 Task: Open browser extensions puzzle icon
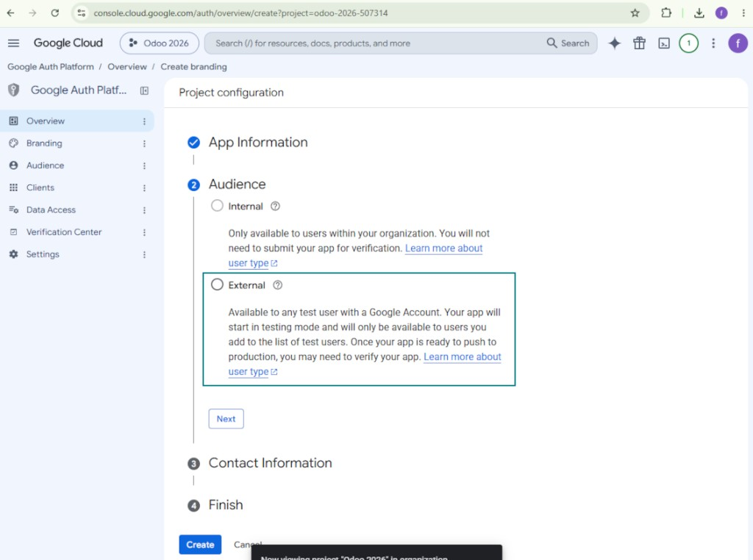pos(666,13)
